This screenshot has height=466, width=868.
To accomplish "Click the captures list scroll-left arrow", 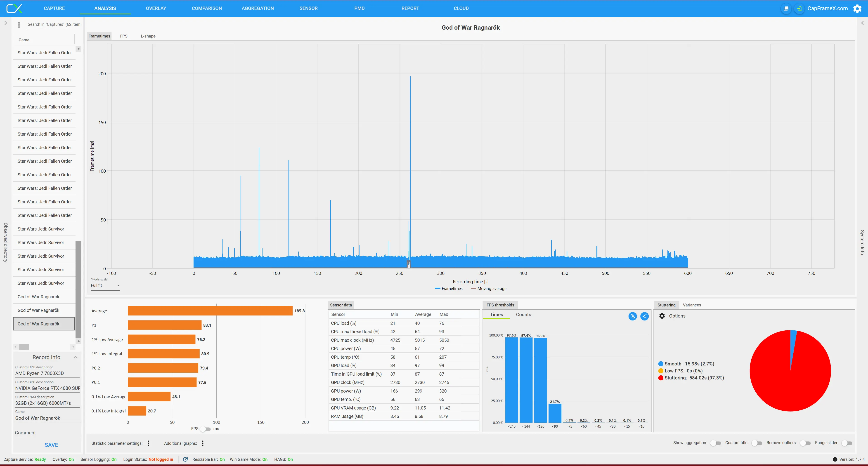I will (x=16, y=347).
